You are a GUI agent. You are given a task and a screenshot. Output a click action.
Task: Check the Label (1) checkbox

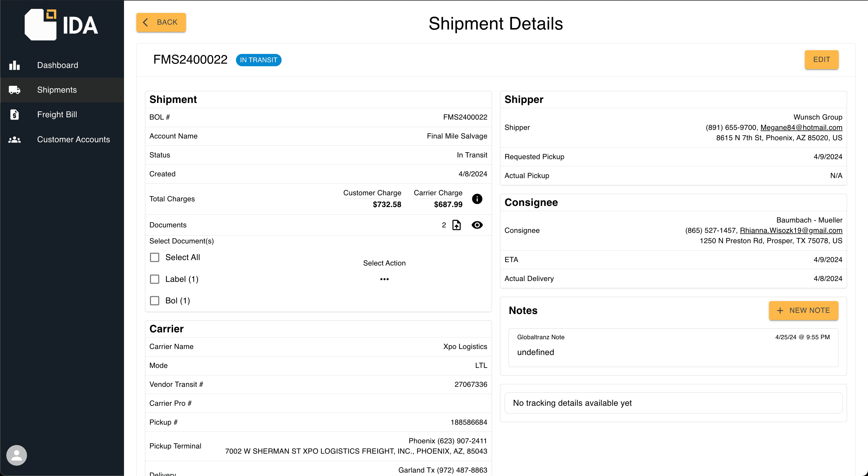[x=155, y=279]
